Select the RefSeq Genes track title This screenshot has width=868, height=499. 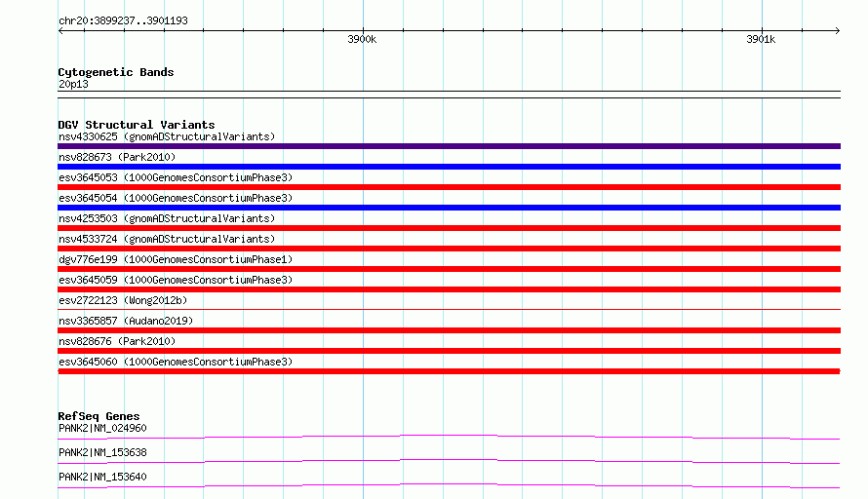tap(99, 416)
